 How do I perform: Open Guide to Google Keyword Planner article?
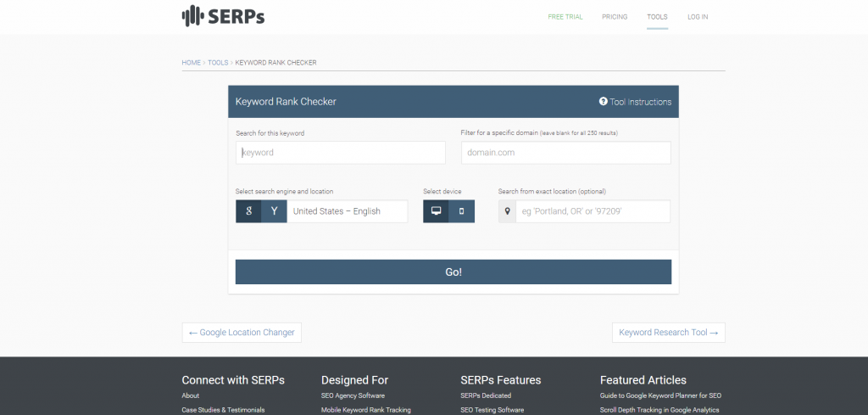click(660, 395)
